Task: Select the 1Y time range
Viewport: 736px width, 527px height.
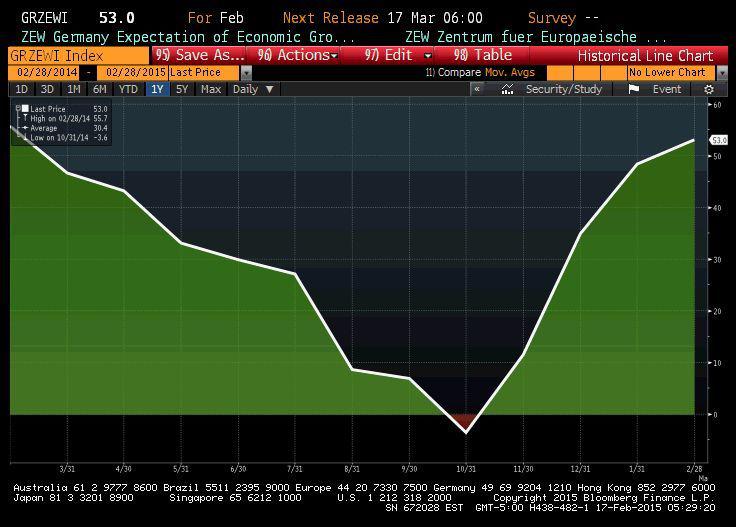Action: coord(157,89)
